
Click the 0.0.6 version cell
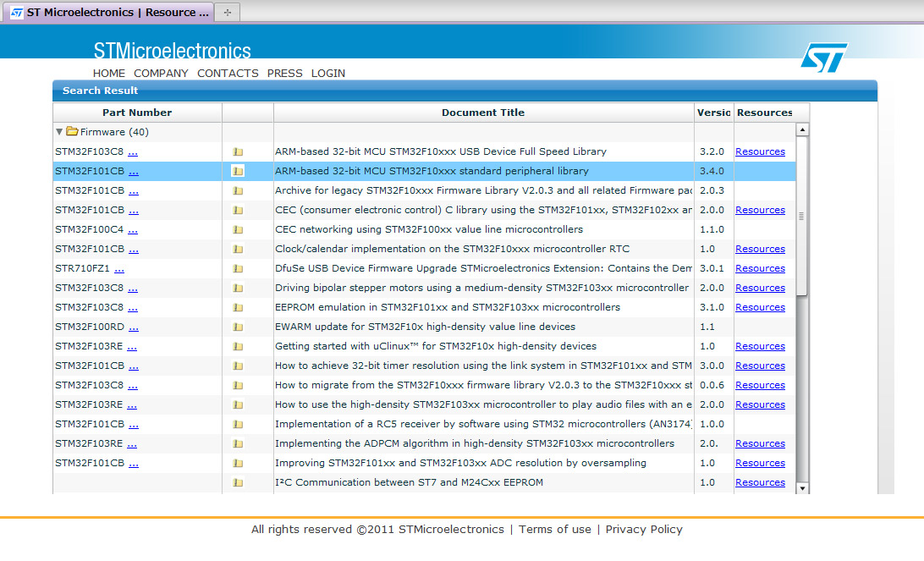pyautogui.click(x=712, y=385)
